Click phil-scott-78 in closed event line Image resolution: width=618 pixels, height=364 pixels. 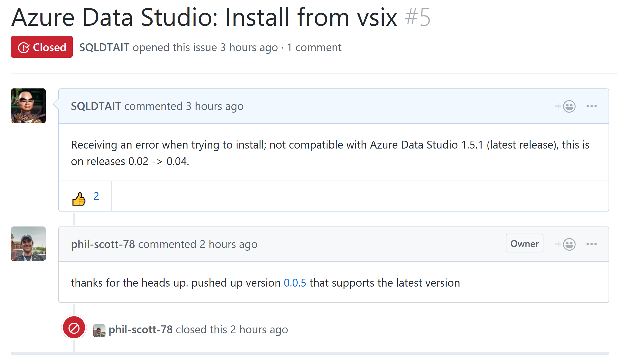140,330
